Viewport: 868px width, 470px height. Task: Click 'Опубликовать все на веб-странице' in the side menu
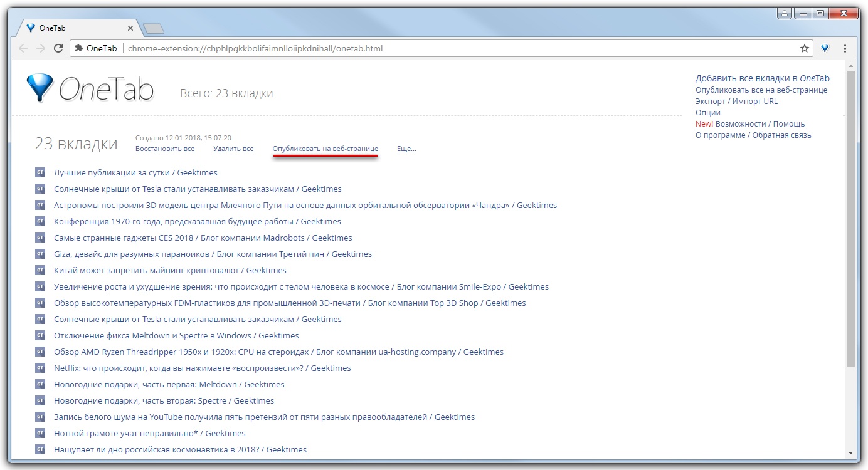pyautogui.click(x=761, y=90)
